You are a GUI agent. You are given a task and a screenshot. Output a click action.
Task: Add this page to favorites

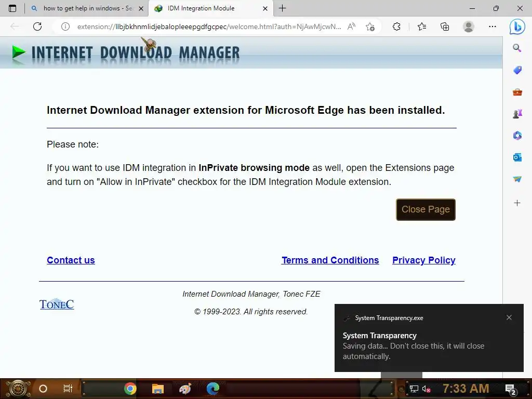point(370,26)
